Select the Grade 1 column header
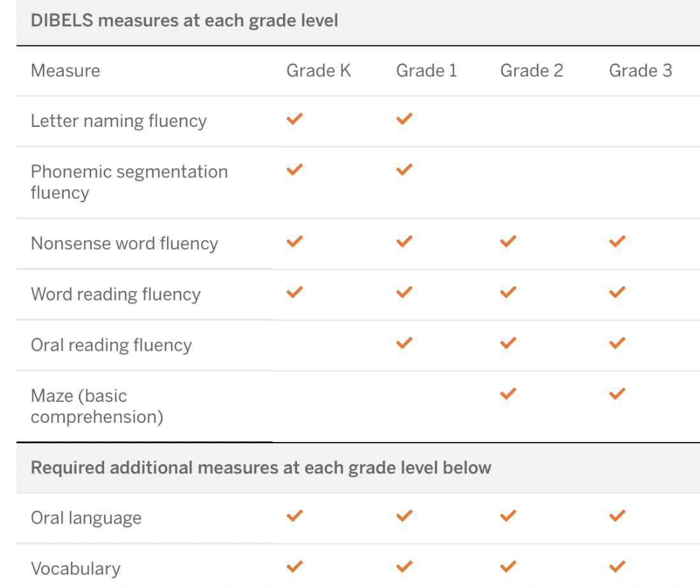Viewport: 700px width, 588px height. (427, 70)
